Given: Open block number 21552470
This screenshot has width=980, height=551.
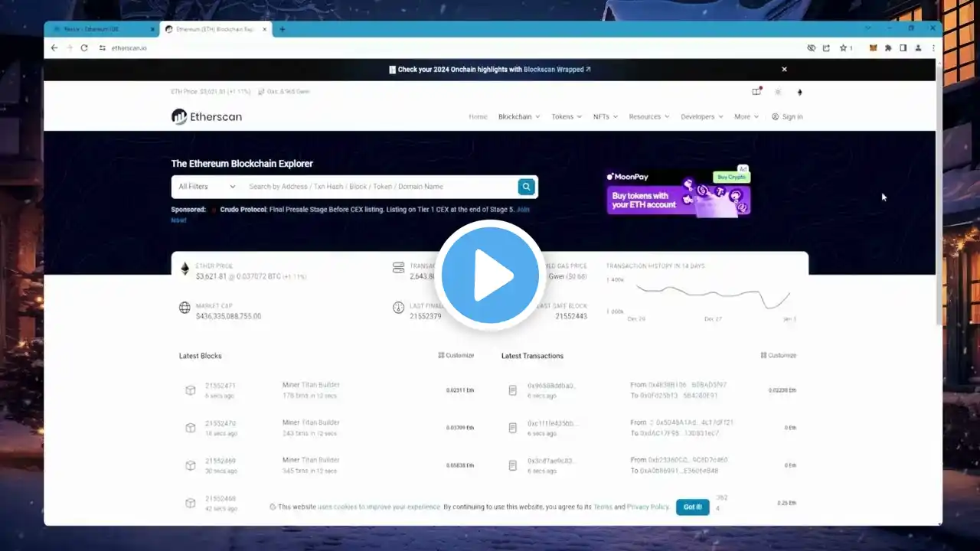Looking at the screenshot, I should [x=220, y=422].
